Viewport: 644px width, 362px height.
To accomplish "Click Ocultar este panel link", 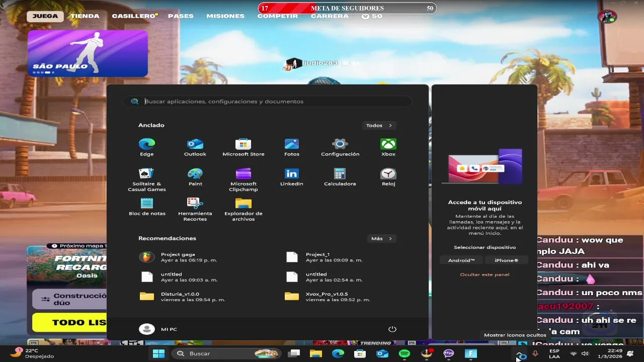I will click(x=485, y=275).
